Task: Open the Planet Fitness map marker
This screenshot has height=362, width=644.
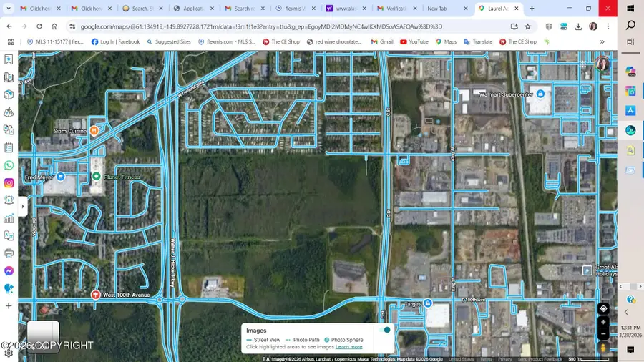Action: 96,177
